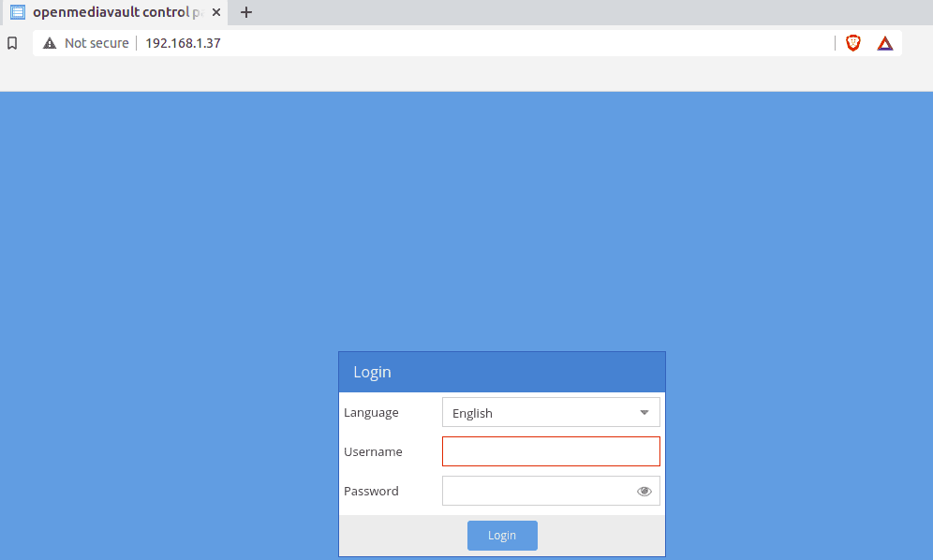Screen dimensions: 933x560
Task: Select the openmediavault control panel tab
Action: pos(116,12)
